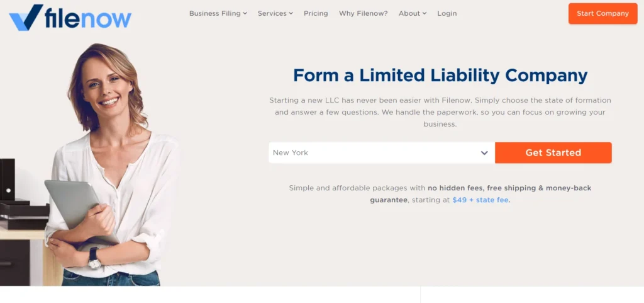
Task: Click the filenow wordmark text
Action: [87, 18]
